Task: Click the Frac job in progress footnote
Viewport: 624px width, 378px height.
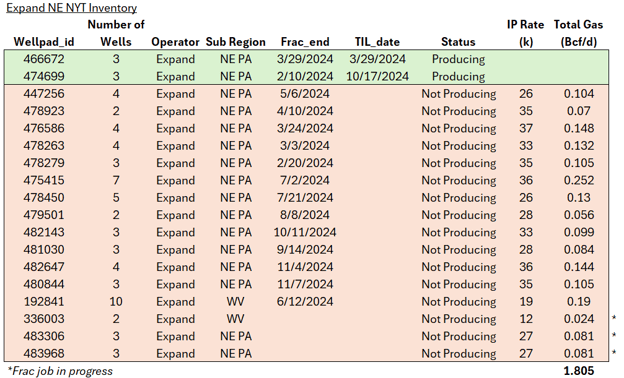Action: tap(60, 371)
